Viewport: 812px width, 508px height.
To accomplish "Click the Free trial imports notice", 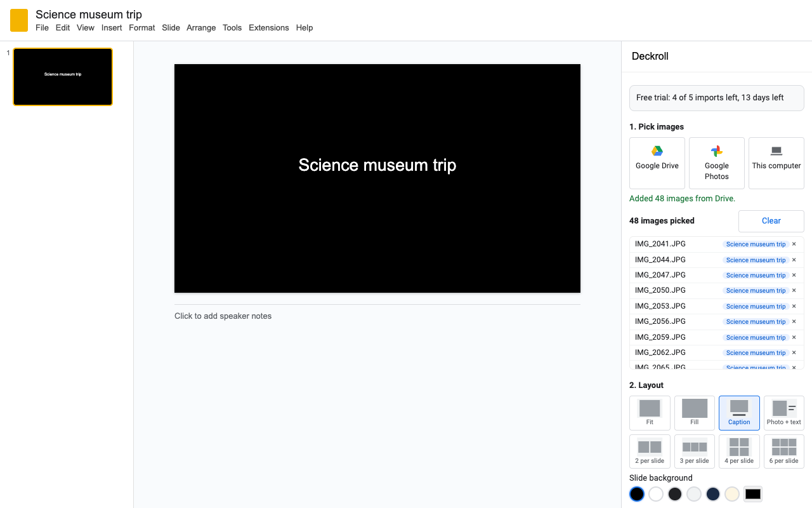I will pyautogui.click(x=717, y=98).
